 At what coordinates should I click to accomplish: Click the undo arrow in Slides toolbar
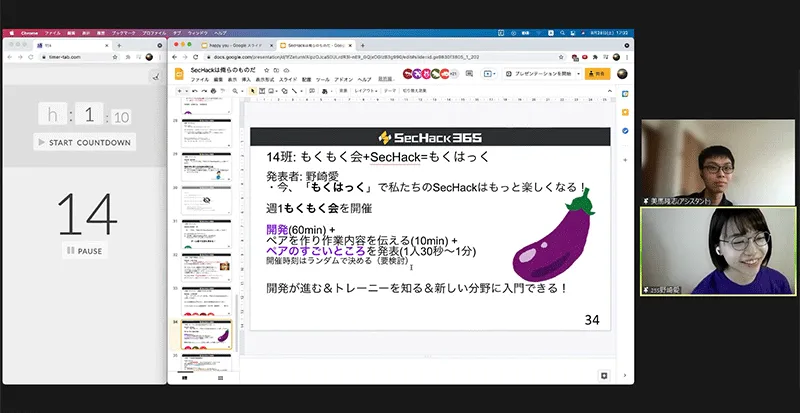point(195,91)
